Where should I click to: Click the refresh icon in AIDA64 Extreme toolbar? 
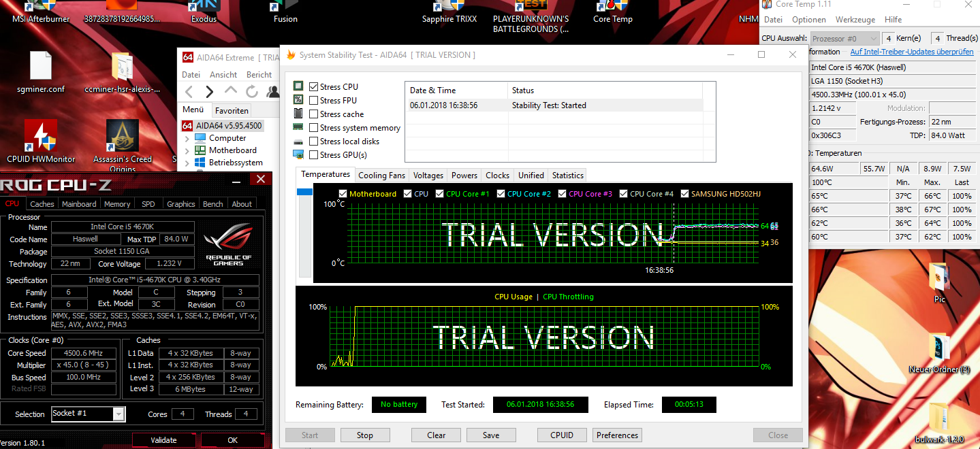pyautogui.click(x=252, y=92)
